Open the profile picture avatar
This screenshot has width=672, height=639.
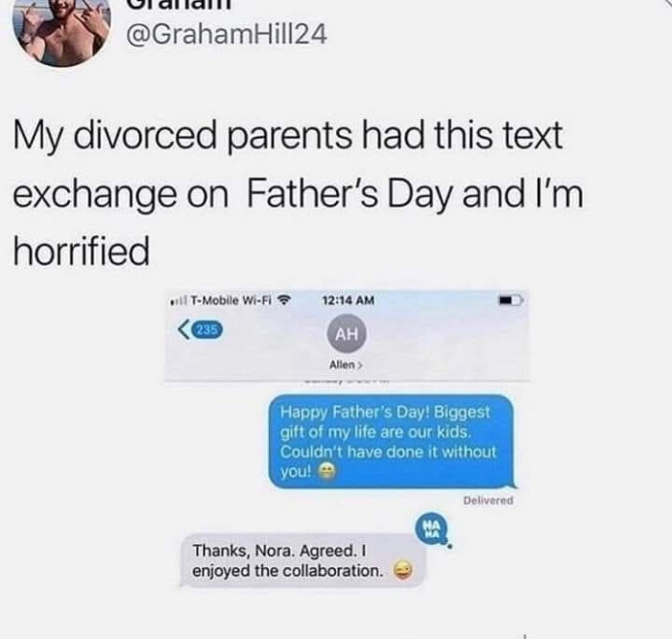tap(62, 30)
